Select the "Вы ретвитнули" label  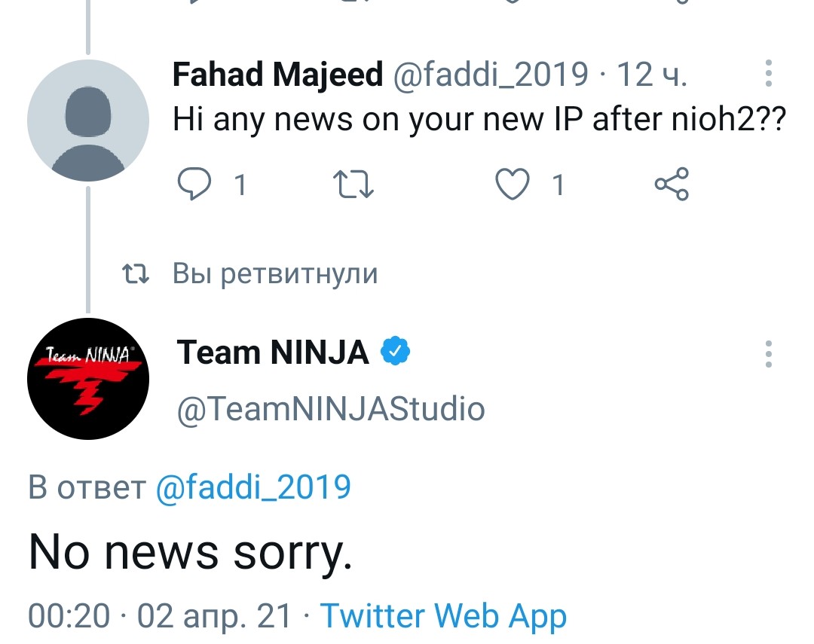tap(275, 273)
